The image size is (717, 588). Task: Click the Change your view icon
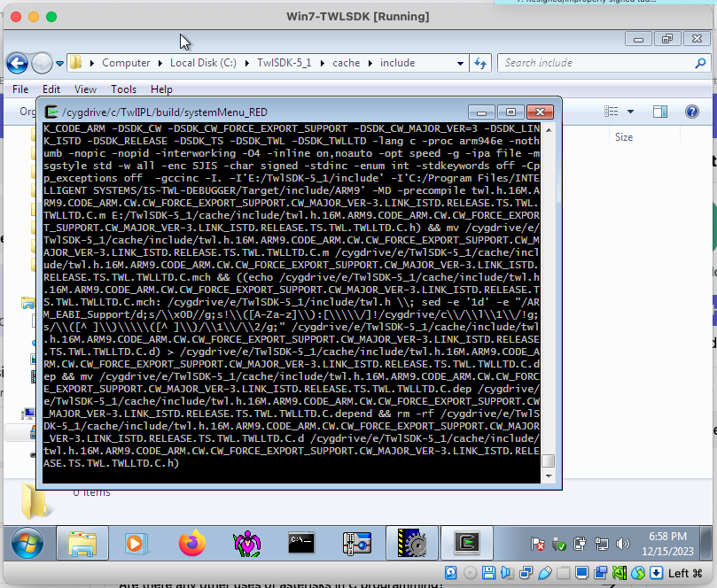coord(612,111)
